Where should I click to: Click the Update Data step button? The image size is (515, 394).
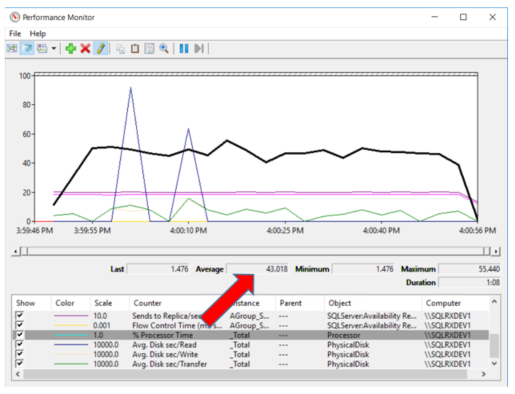tap(199, 49)
